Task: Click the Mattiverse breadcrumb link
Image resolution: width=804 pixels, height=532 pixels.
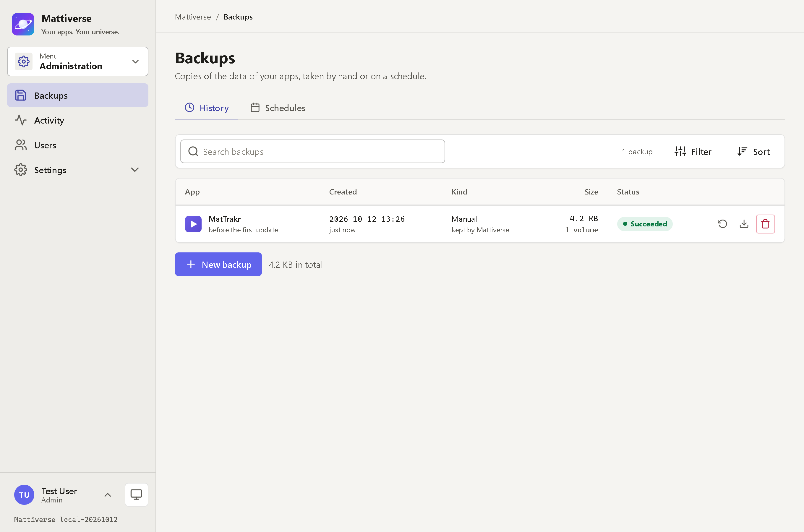Action: (x=193, y=17)
